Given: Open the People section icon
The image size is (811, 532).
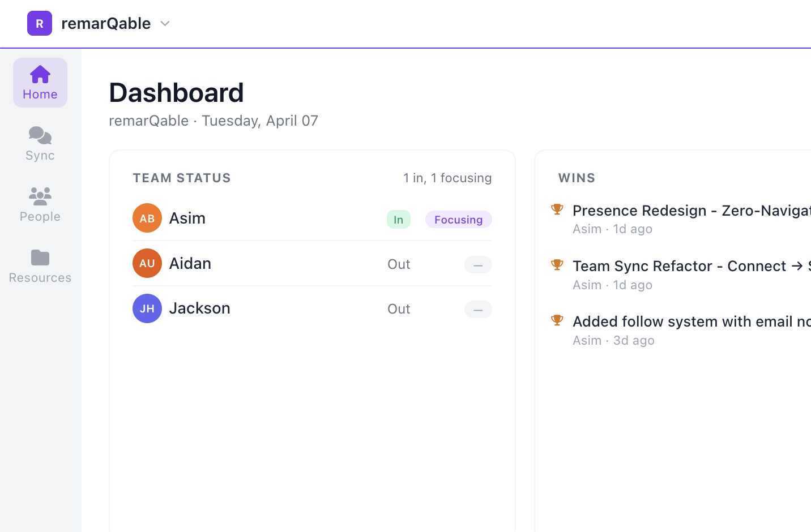Looking at the screenshot, I should pos(40,196).
